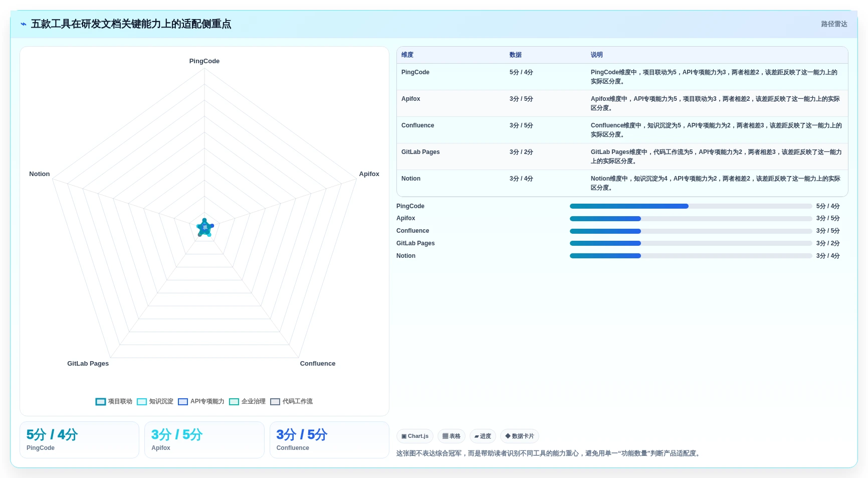Hide the 知识沉淀 dataset via legend label

(x=161, y=402)
